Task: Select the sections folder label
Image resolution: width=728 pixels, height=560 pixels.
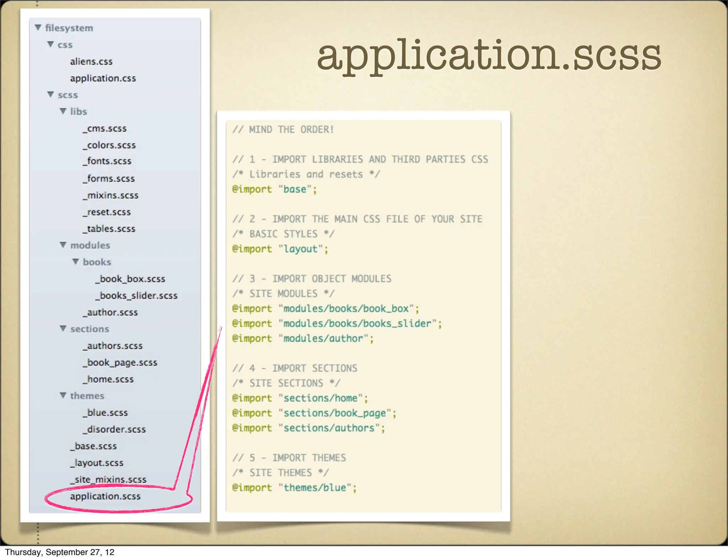Action: click(x=90, y=329)
